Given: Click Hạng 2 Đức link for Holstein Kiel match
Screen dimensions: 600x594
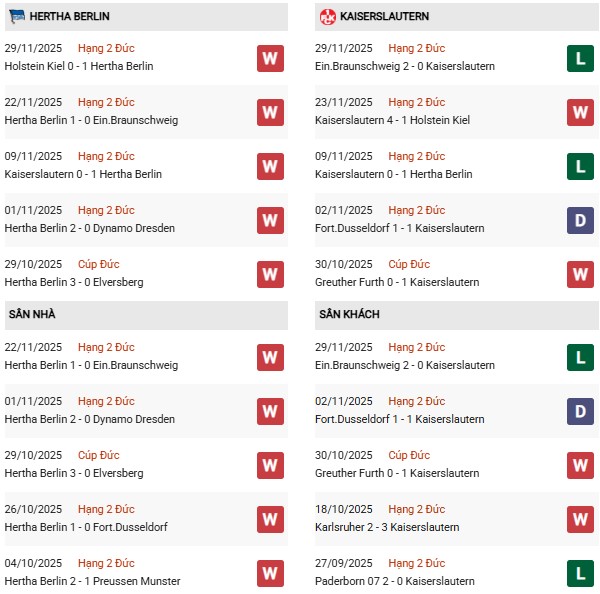Looking at the screenshot, I should [x=106, y=49].
